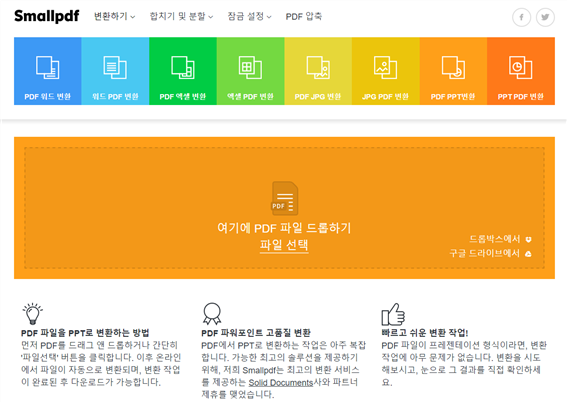Select the PDF 워드 변환 tile

[x=48, y=71]
